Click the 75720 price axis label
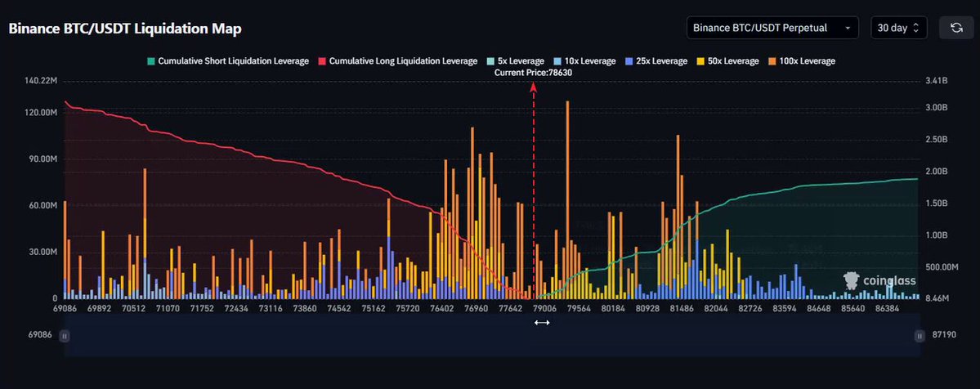Screen dimensions: 980x389 pos(408,309)
